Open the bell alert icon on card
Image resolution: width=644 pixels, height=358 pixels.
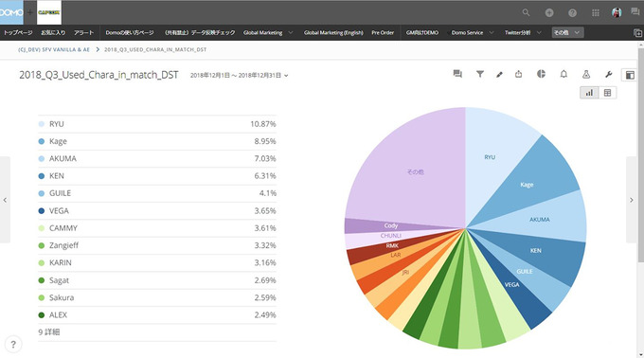coord(563,74)
